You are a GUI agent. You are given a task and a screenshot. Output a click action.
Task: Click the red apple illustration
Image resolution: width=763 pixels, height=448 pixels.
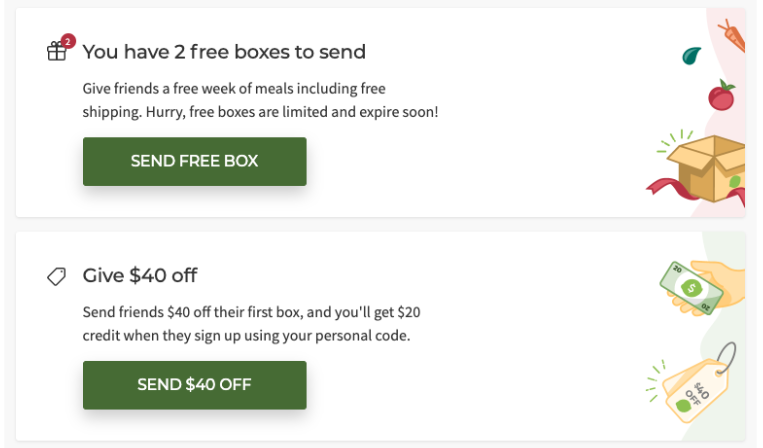pyautogui.click(x=721, y=96)
